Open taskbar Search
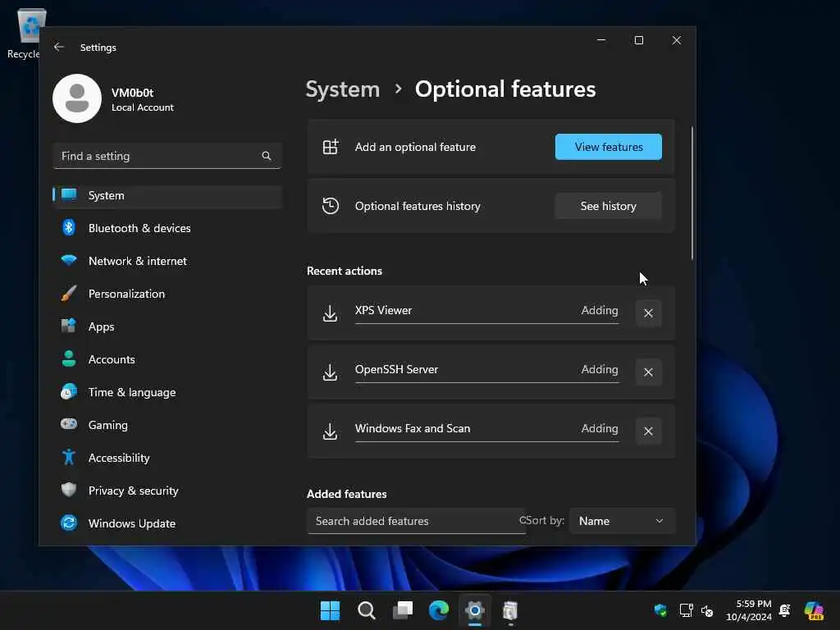Viewport: 840px width, 630px height. click(367, 610)
